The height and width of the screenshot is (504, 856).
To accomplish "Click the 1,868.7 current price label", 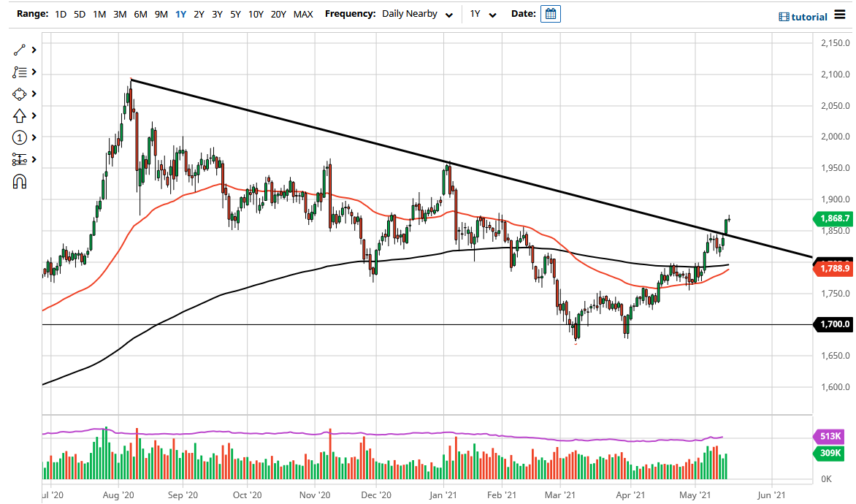I will point(833,218).
